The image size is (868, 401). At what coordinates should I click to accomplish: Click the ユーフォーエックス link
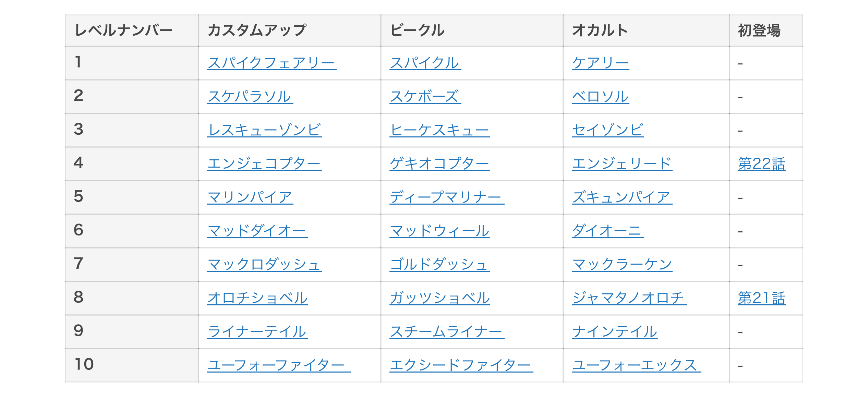point(636,365)
